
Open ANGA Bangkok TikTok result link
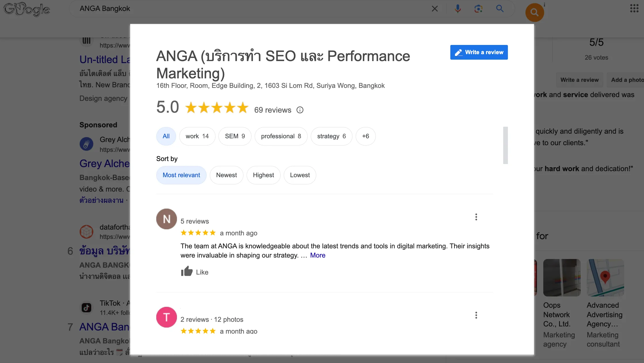pos(105,327)
